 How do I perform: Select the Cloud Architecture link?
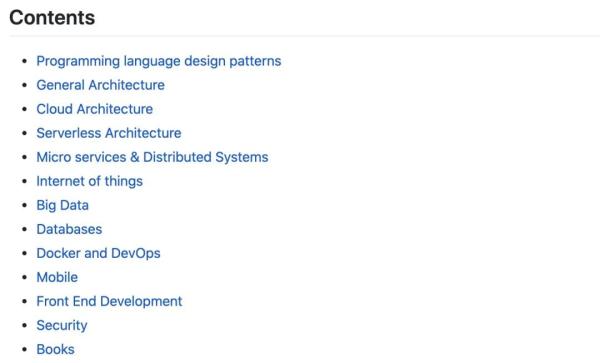95,109
